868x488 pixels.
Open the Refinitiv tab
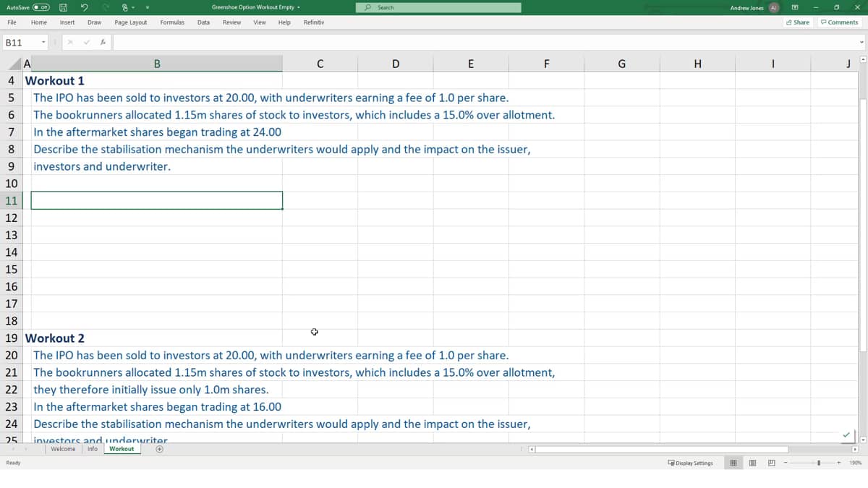pyautogui.click(x=314, y=22)
